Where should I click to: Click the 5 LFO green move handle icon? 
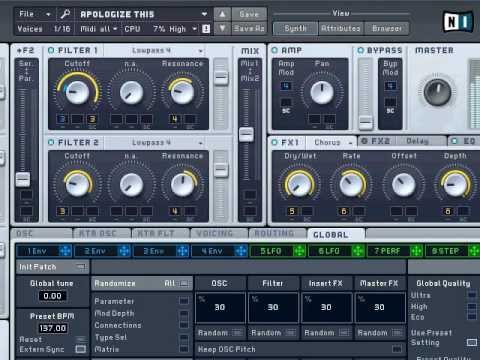[299, 251]
